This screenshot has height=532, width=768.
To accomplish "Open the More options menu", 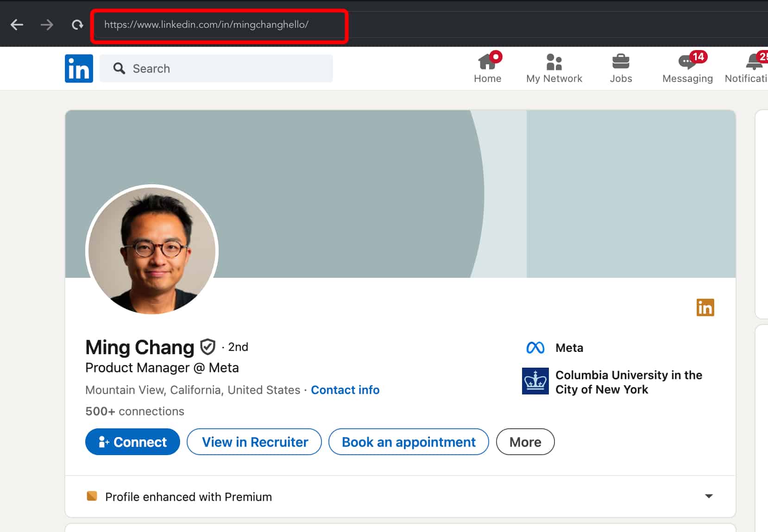I will tap(525, 442).
